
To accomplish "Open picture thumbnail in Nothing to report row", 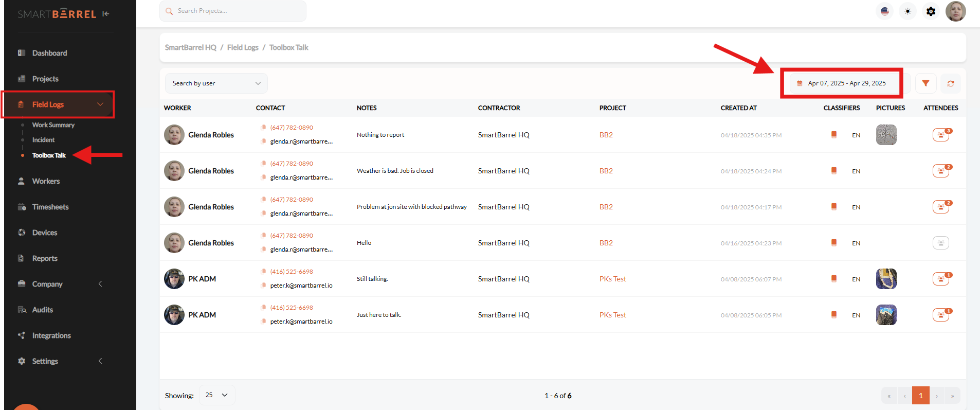I will pyautogui.click(x=886, y=135).
